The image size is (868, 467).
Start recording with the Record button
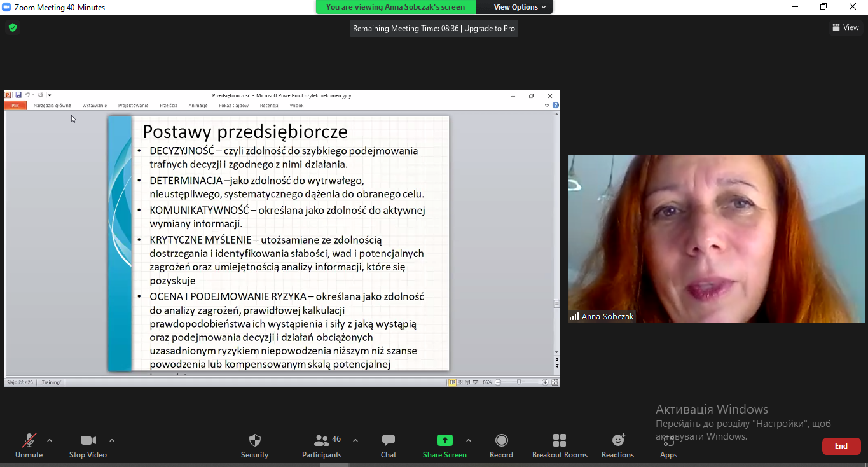(501, 445)
